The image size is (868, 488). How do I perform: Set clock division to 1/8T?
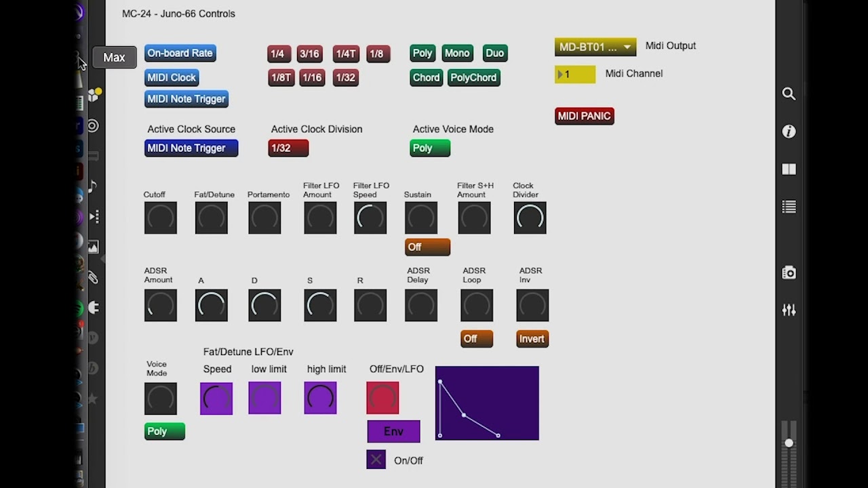281,77
